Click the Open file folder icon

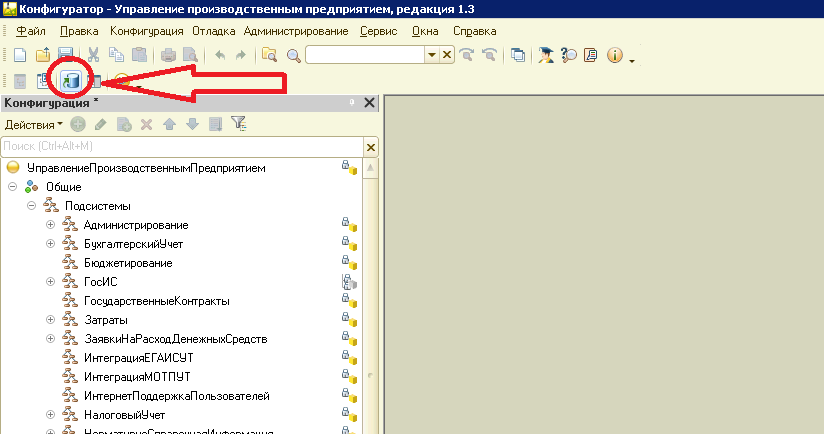point(43,55)
